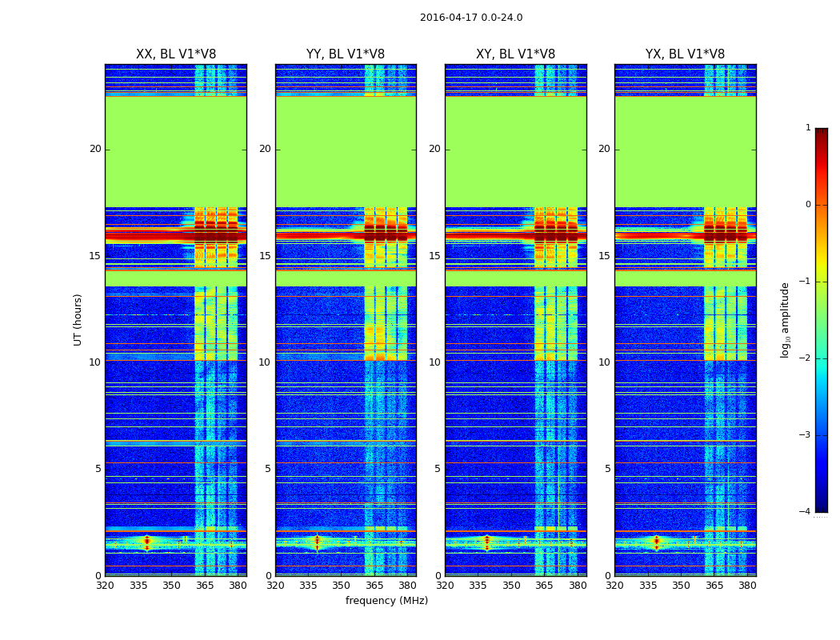Click the "frequency (MHz)" x-axis label
Screen dimensions: 840x640
pos(386,601)
